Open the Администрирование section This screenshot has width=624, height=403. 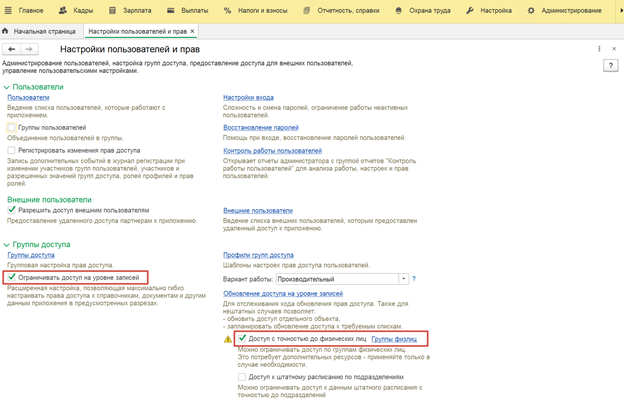[x=565, y=10]
